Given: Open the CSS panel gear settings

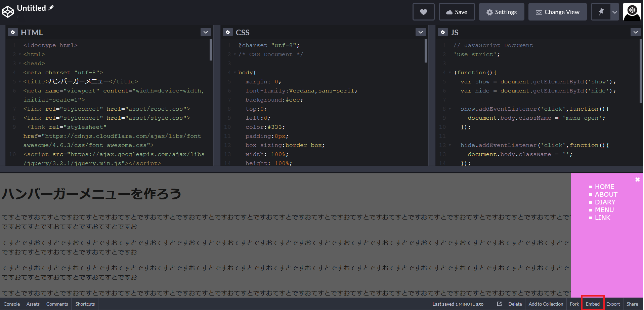Looking at the screenshot, I should (228, 32).
